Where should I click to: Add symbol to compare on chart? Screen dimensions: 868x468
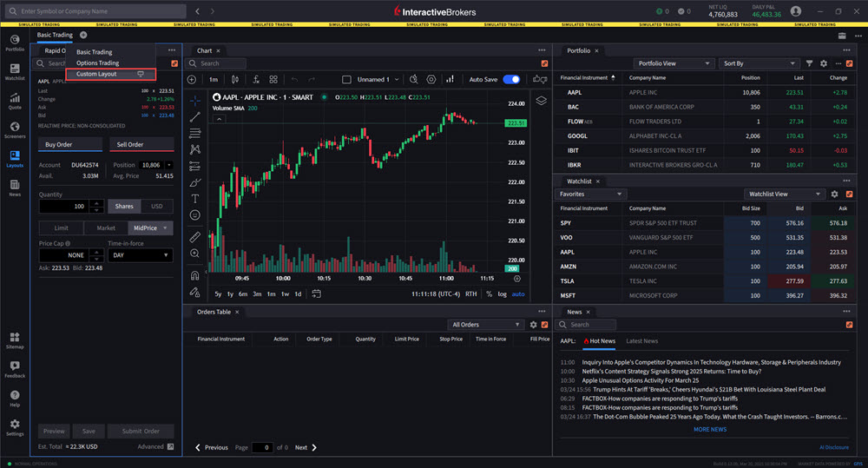point(192,79)
